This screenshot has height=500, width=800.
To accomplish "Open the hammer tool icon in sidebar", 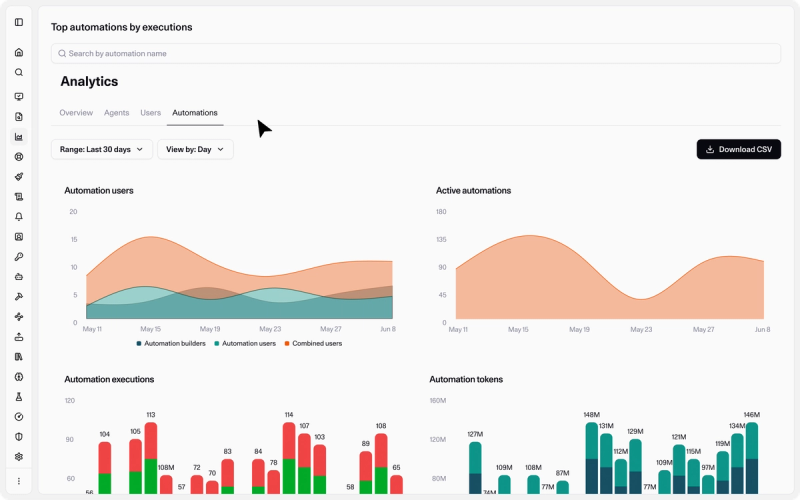I will coord(19,296).
